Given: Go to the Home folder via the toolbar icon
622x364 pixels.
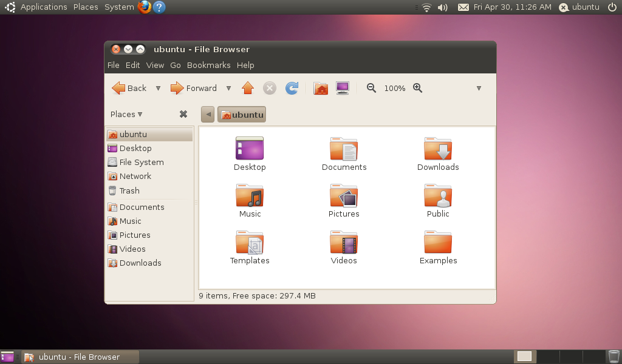Looking at the screenshot, I should [x=321, y=88].
